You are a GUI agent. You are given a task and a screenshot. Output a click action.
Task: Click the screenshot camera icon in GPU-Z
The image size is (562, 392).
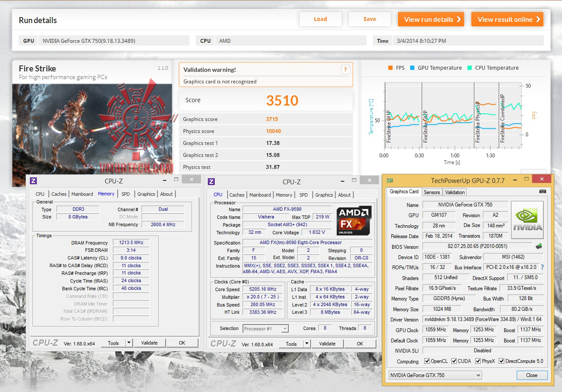(x=542, y=192)
